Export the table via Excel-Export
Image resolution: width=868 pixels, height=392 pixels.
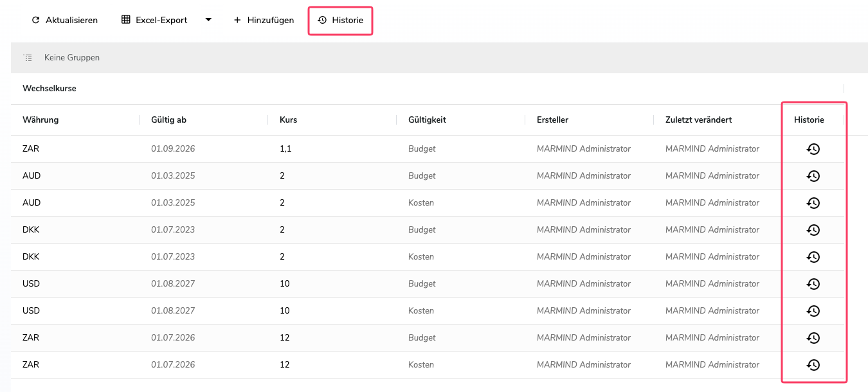coord(154,20)
